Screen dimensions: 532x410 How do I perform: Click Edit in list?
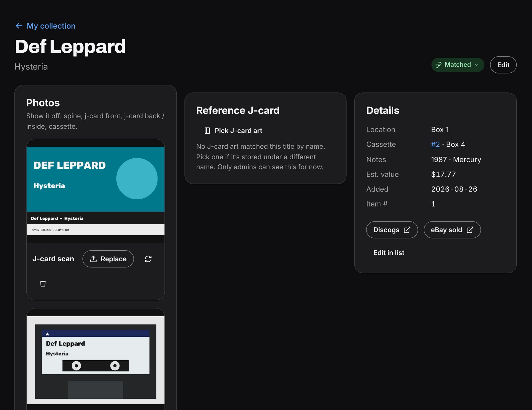pos(389,253)
